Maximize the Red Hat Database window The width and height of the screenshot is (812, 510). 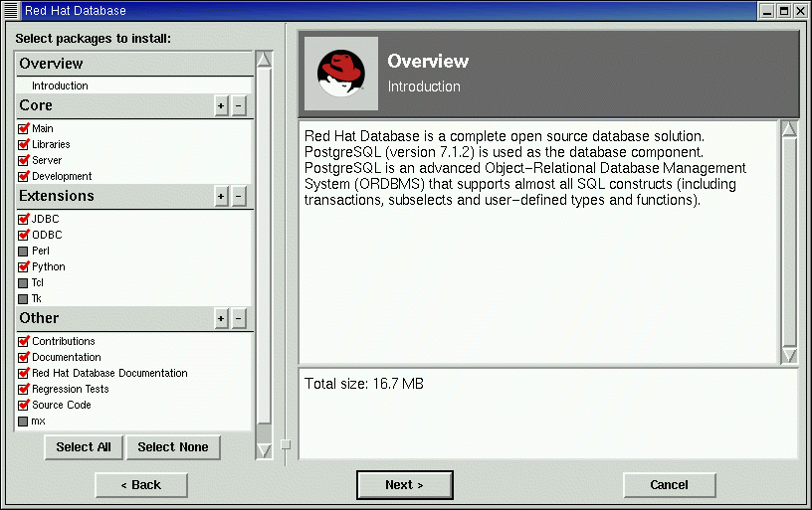784,11
